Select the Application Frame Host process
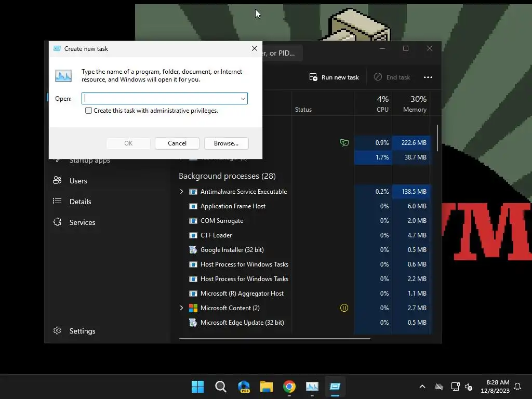The image size is (532, 399). click(304, 206)
